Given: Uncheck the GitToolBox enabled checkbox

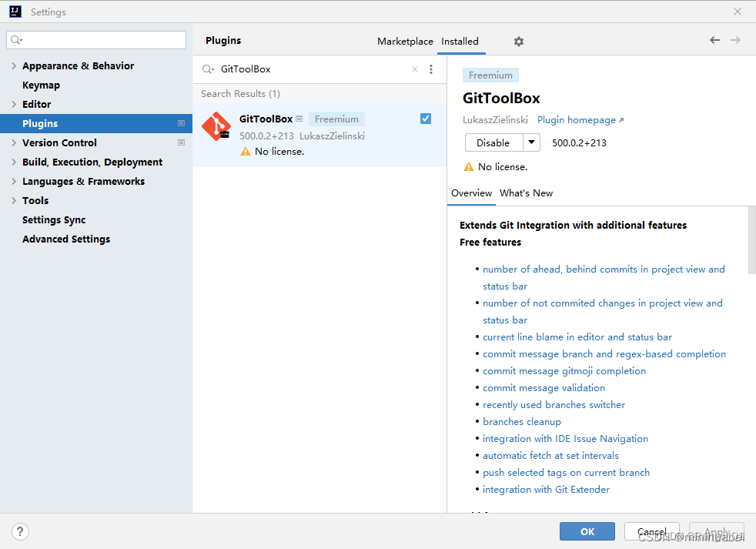Looking at the screenshot, I should [x=426, y=119].
